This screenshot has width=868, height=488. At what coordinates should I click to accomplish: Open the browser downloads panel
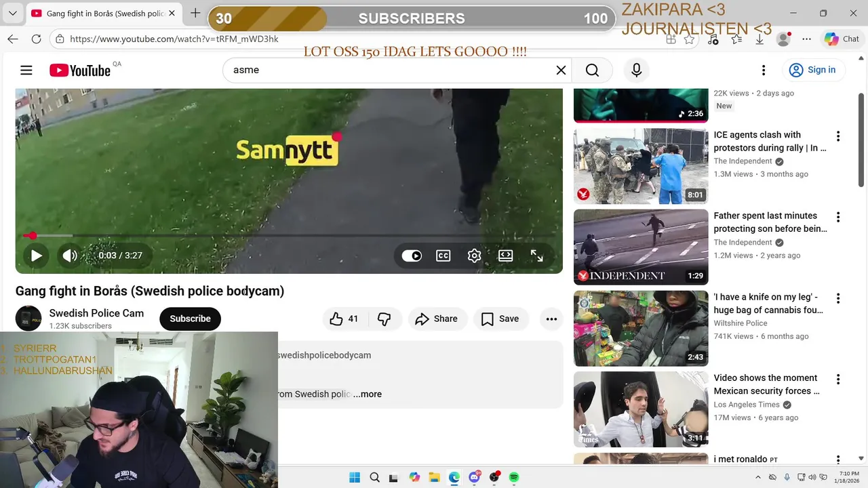(759, 39)
